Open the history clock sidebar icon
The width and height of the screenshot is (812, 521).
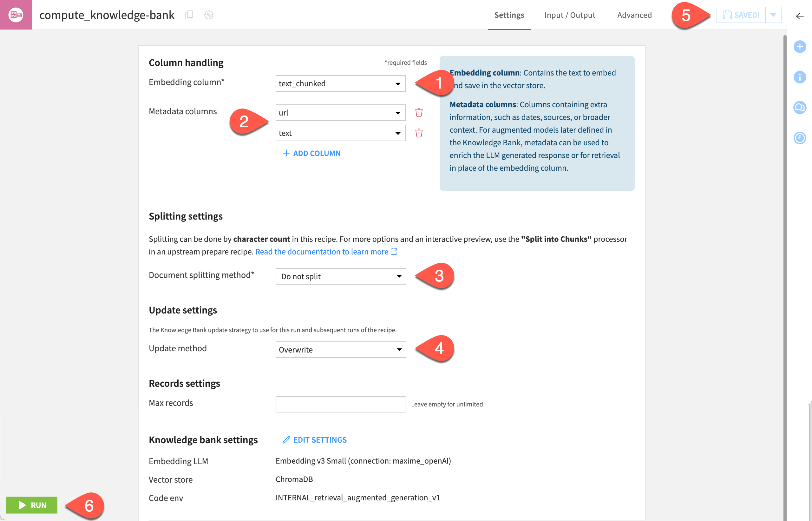click(x=800, y=138)
